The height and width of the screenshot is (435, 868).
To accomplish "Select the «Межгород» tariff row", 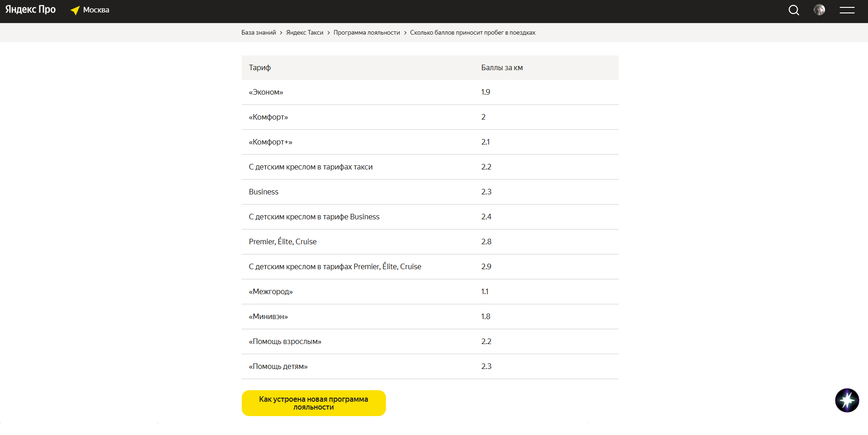I will [x=271, y=292].
